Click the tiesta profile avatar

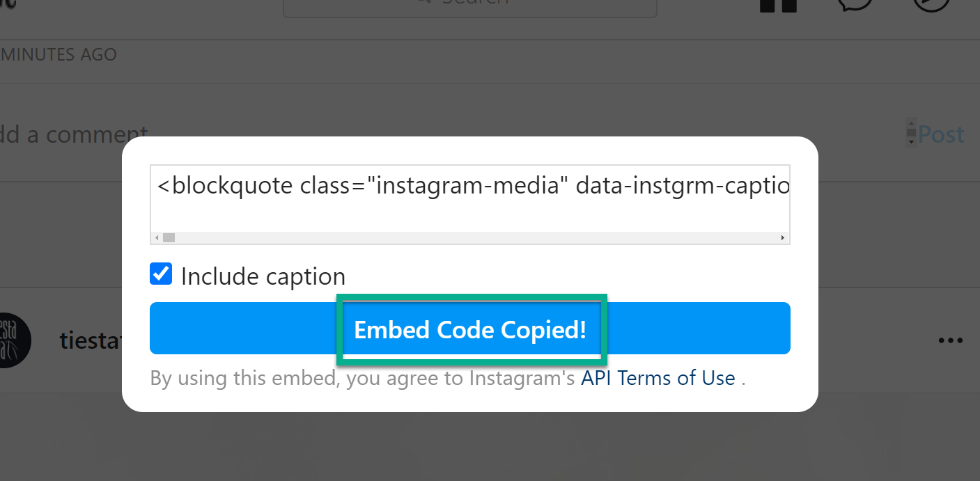13,340
